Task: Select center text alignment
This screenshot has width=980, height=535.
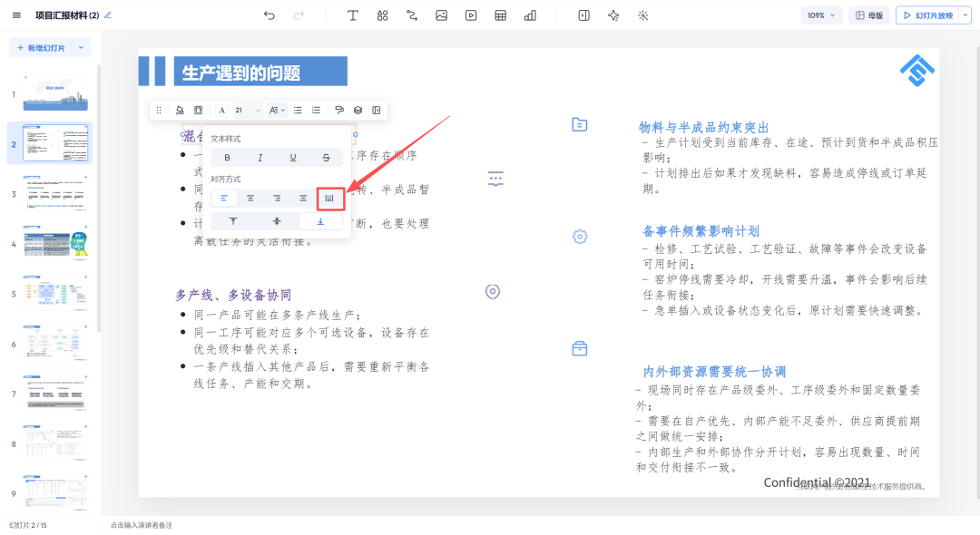Action: point(250,199)
